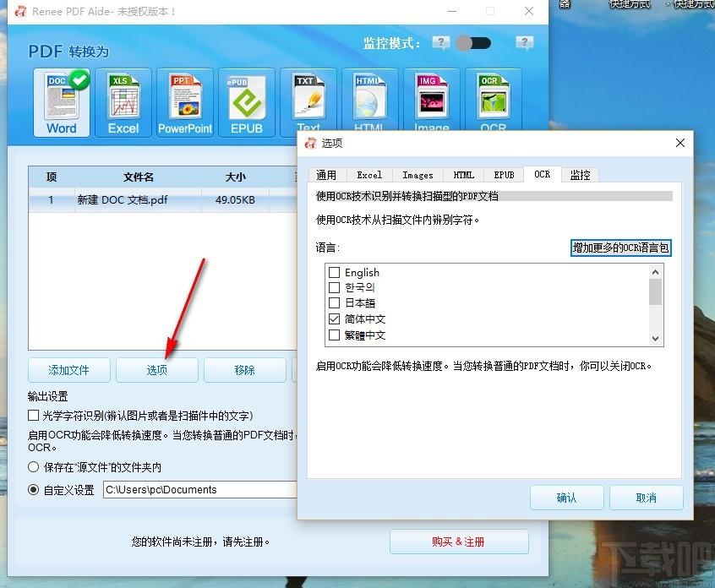Click the 添加文件 button
Viewport: 715px width, 588px height.
click(68, 370)
